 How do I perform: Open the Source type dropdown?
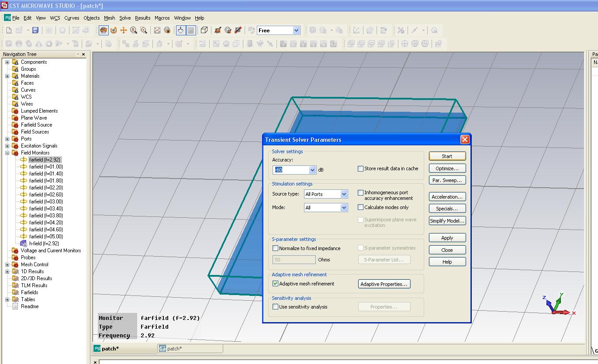click(x=344, y=194)
